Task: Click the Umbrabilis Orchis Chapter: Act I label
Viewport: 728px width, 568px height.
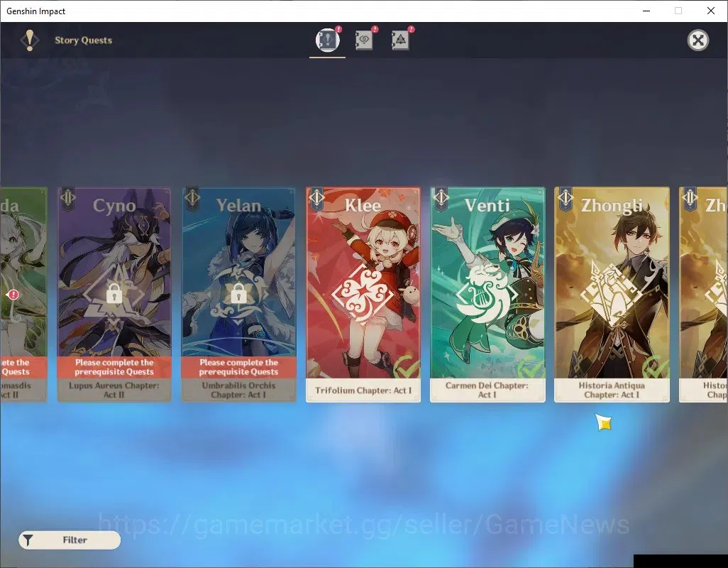Action: pyautogui.click(x=238, y=390)
